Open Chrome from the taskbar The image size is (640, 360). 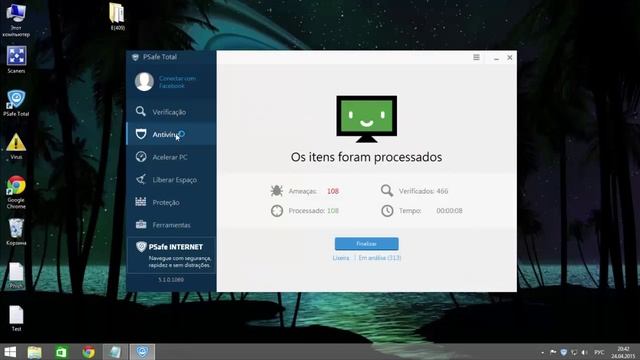[x=88, y=352]
